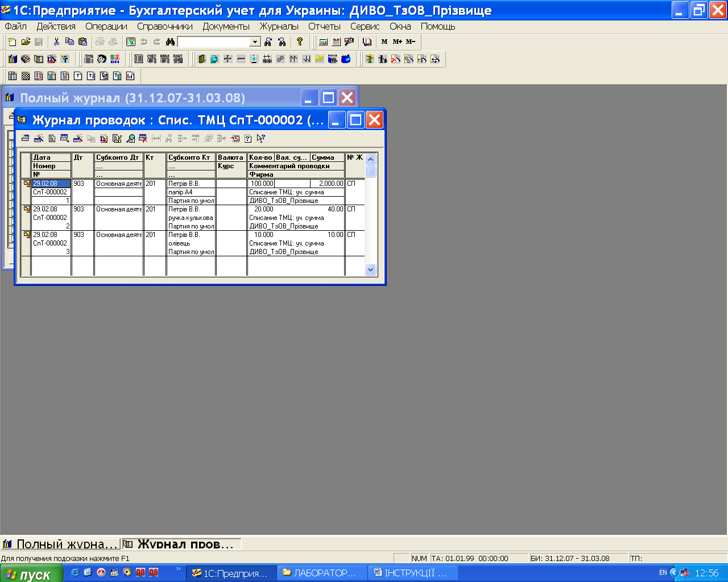
Task: Open the Журналы menu
Action: 279,26
